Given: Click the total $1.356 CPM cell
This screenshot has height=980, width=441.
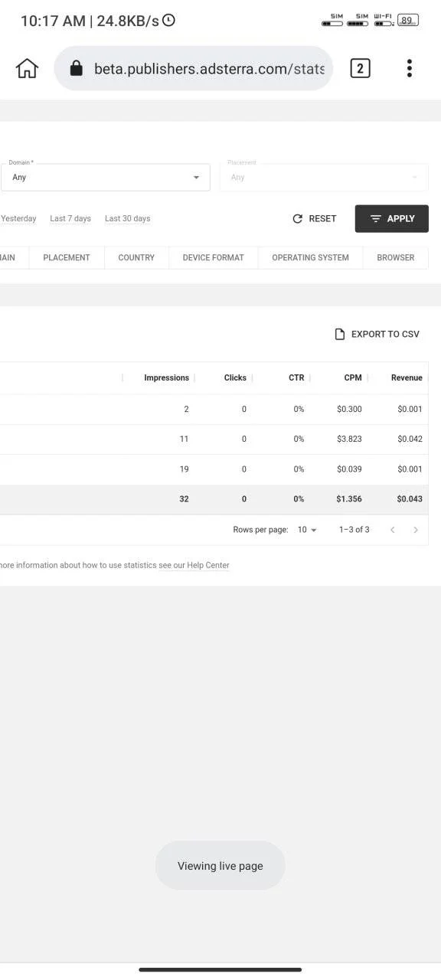Looking at the screenshot, I should coord(349,498).
